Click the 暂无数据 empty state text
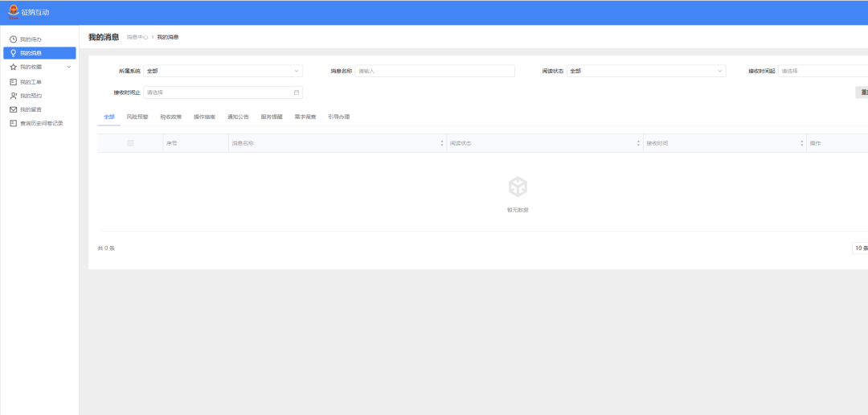This screenshot has width=868, height=415. point(518,210)
